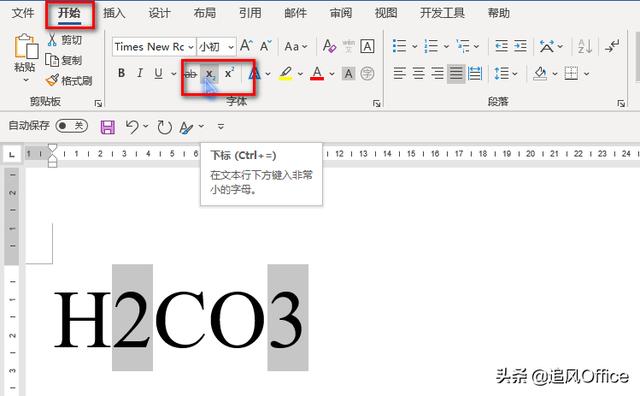Viewport: 640px width, 396px height.
Task: Switch to the 视图 ribbon tab
Action: pyautogui.click(x=386, y=13)
